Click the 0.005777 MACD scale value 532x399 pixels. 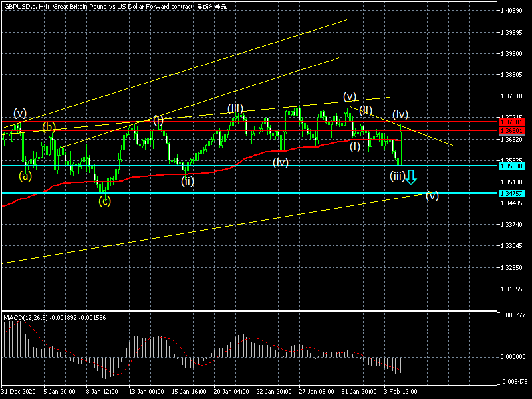[x=513, y=315]
